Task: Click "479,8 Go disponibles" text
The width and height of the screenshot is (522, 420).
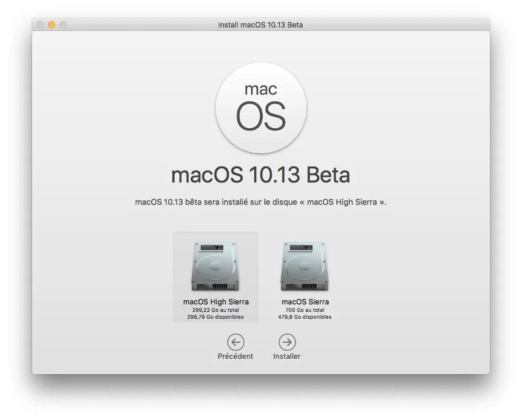Action: pos(305,317)
